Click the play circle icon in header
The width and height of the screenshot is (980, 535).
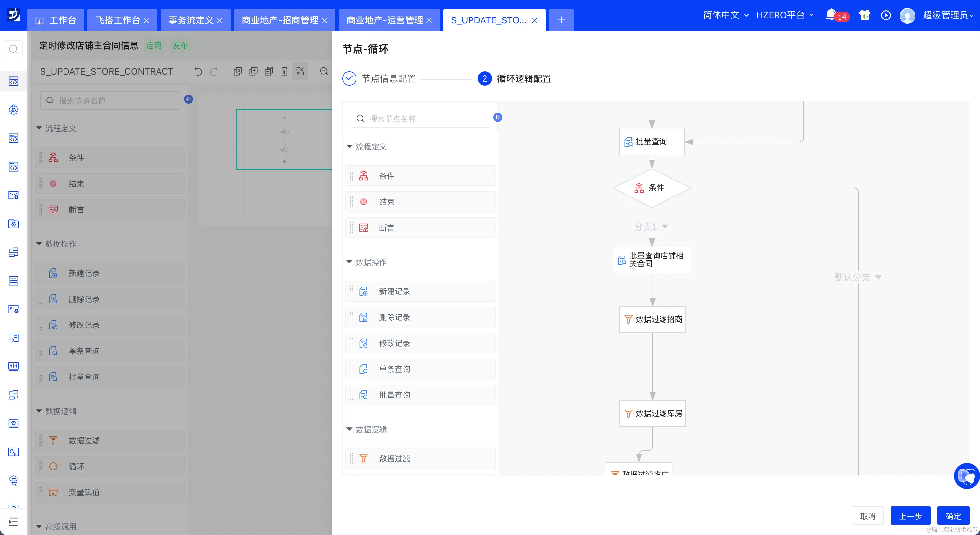886,15
